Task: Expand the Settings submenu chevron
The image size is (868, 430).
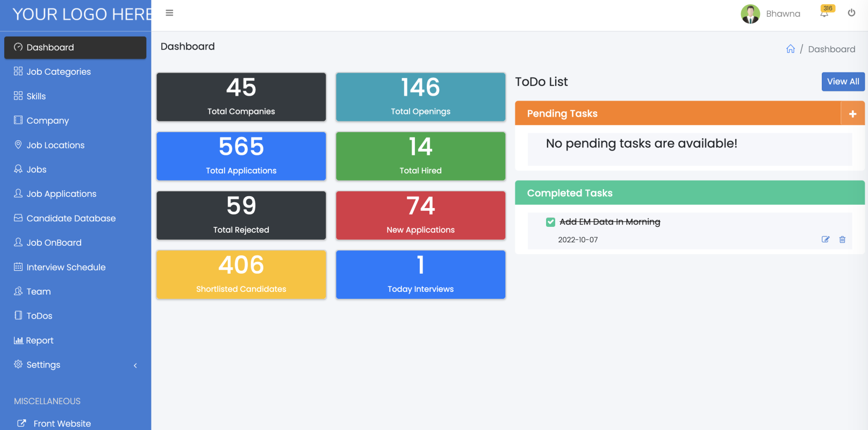Action: click(x=135, y=365)
